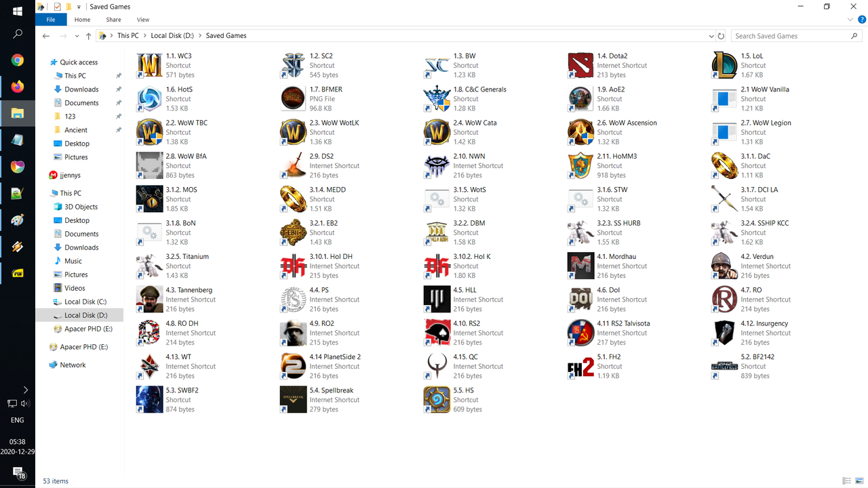Select the 1.5. LoL icon
This screenshot has height=488, width=868.
click(724, 65)
